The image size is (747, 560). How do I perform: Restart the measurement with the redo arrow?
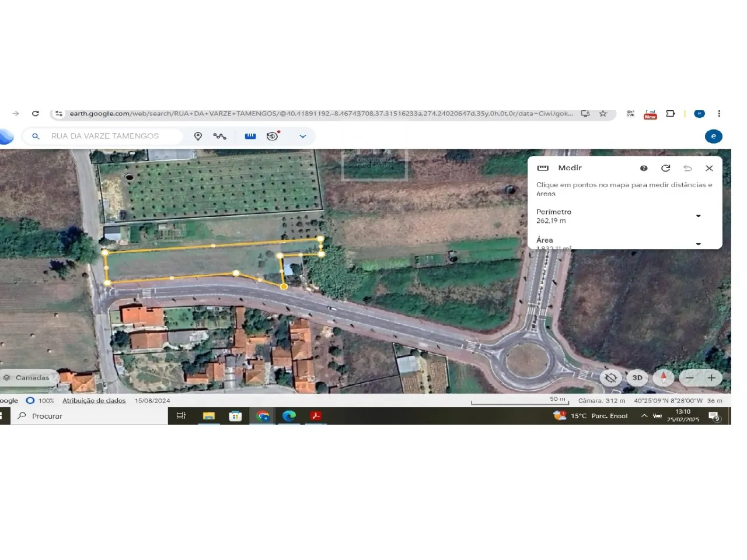click(x=665, y=168)
